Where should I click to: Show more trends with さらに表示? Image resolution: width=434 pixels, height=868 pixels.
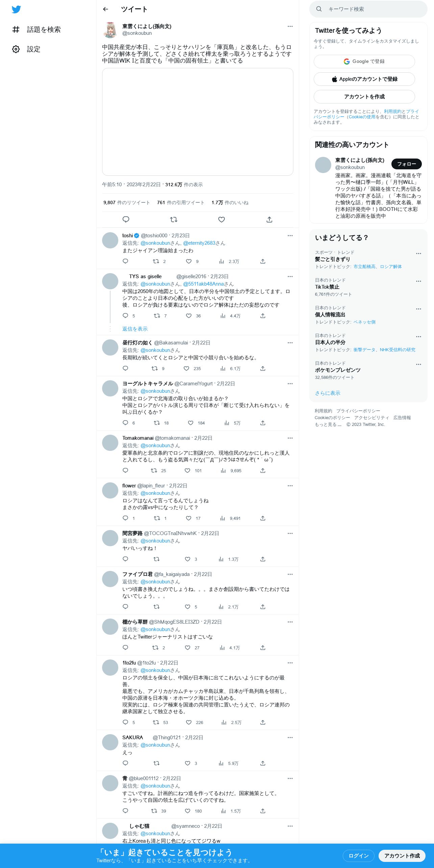click(x=328, y=393)
